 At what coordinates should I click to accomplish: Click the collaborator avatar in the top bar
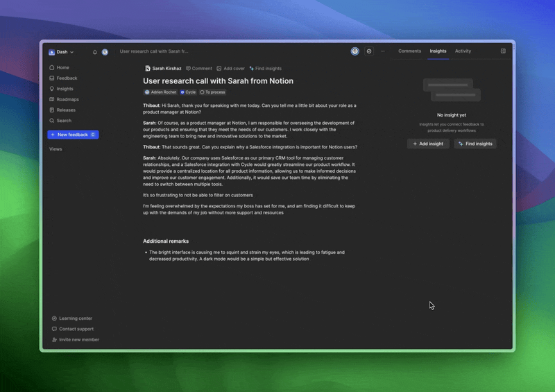tap(355, 51)
